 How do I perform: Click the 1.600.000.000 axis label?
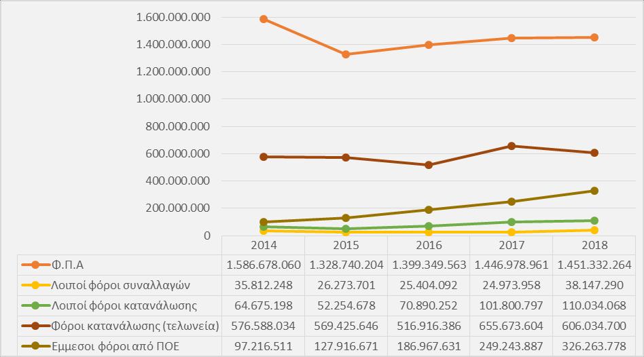point(173,17)
